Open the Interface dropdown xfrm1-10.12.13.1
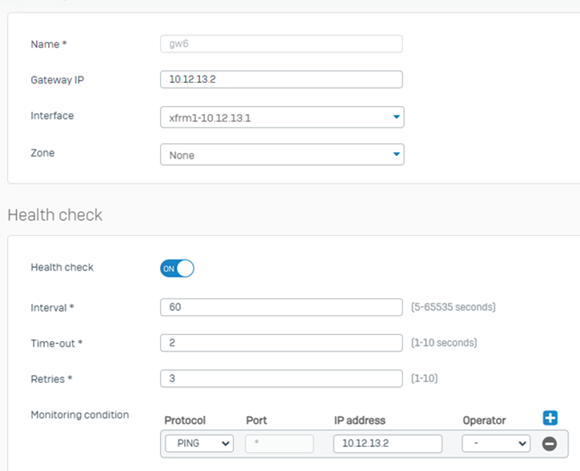580x471 pixels. point(282,117)
